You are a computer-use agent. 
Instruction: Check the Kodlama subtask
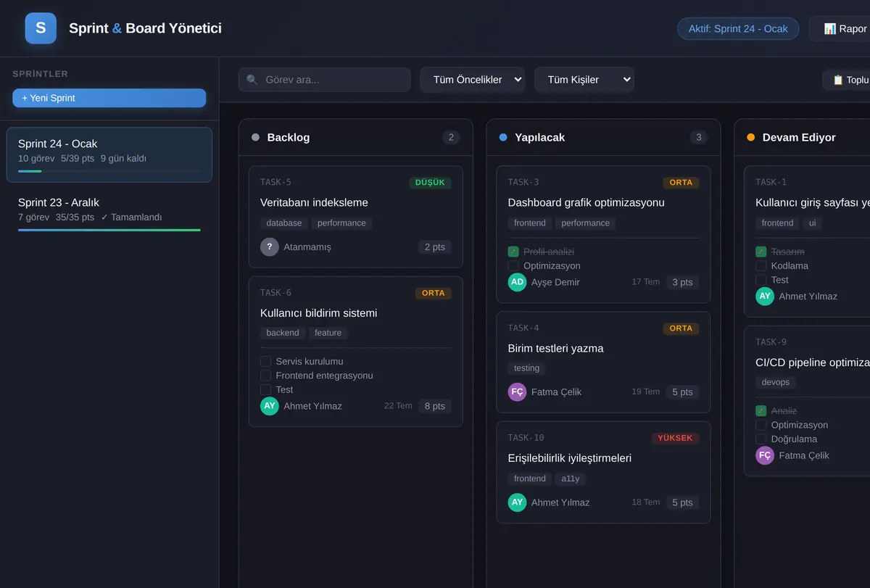pos(761,266)
